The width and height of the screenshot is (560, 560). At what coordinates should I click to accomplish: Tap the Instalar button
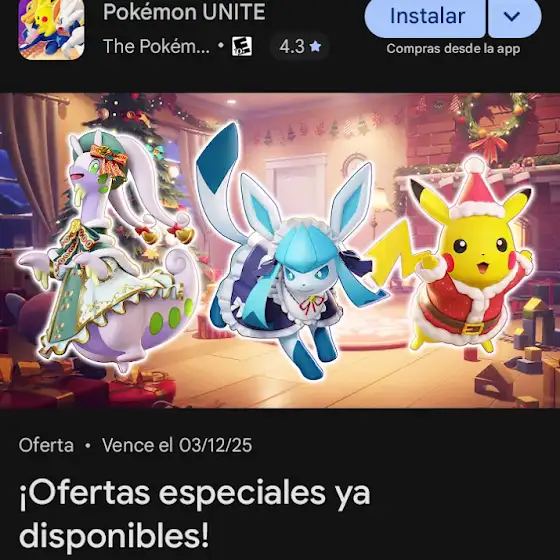coord(425,17)
